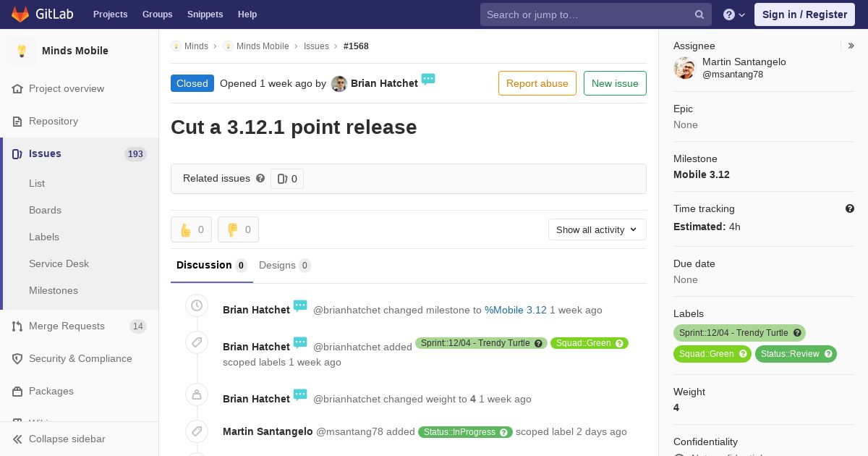Viewport: 868px width, 456px height.
Task: Click the Project overview home icon
Action: pos(17,89)
